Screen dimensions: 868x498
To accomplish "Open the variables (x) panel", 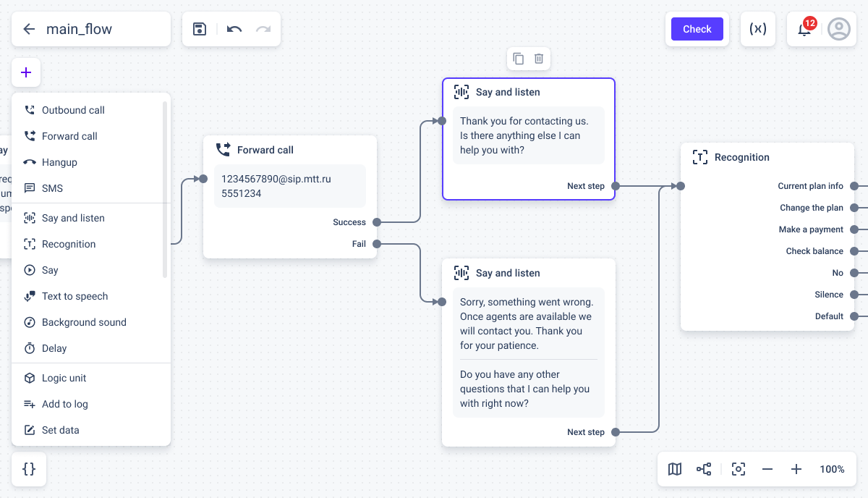I will click(758, 29).
